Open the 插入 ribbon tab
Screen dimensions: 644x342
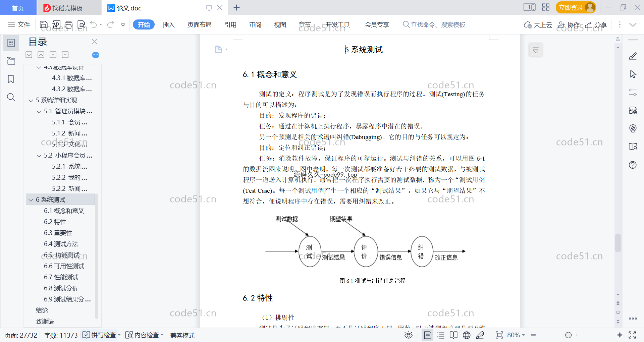[x=168, y=24]
